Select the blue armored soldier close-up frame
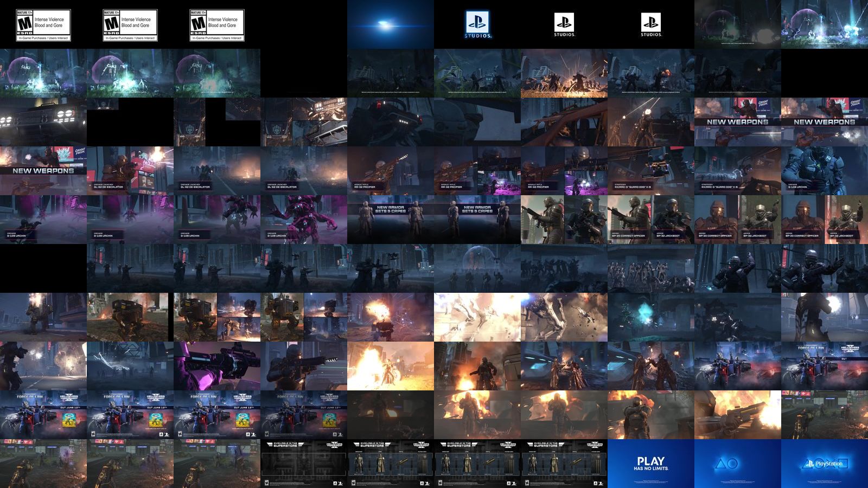Viewport: 868px width, 488px height. (x=825, y=171)
